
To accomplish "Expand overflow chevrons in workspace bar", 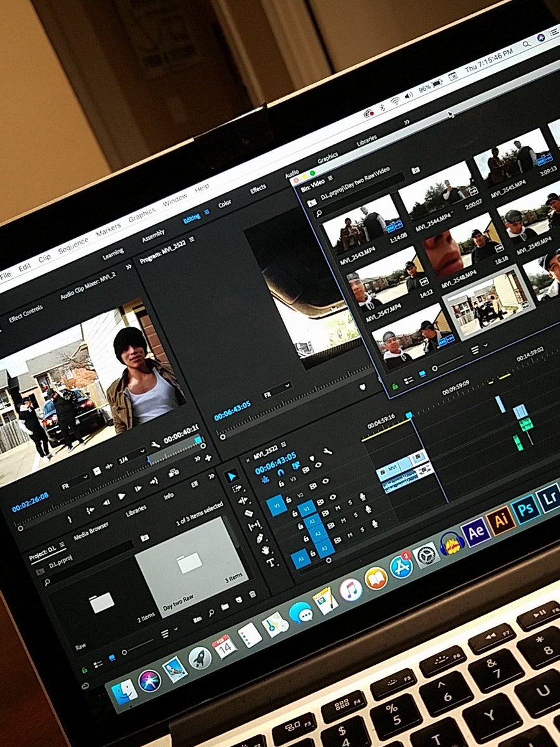I will (408, 122).
